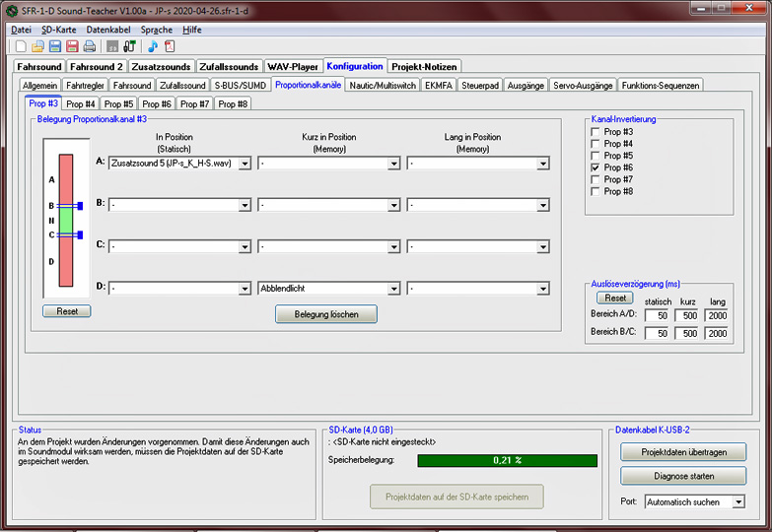
Task: Switch to the Prop #6 channel tab
Action: tap(157, 104)
